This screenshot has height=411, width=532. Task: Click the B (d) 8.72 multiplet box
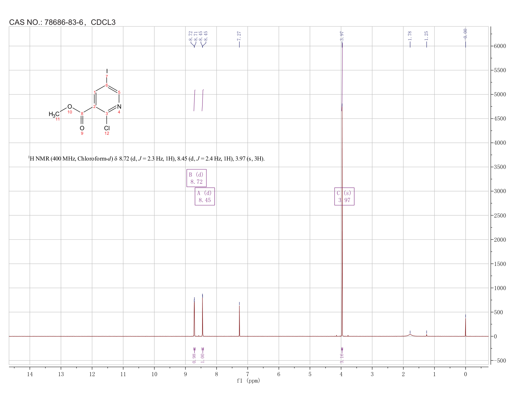coord(196,178)
